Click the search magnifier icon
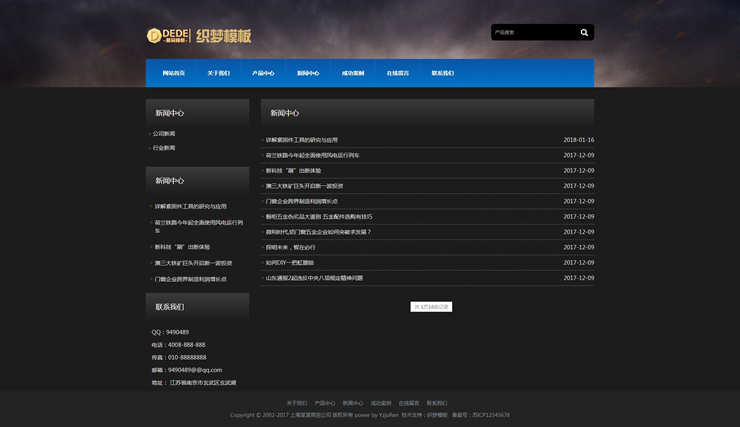Image resolution: width=740 pixels, height=427 pixels. coord(584,33)
